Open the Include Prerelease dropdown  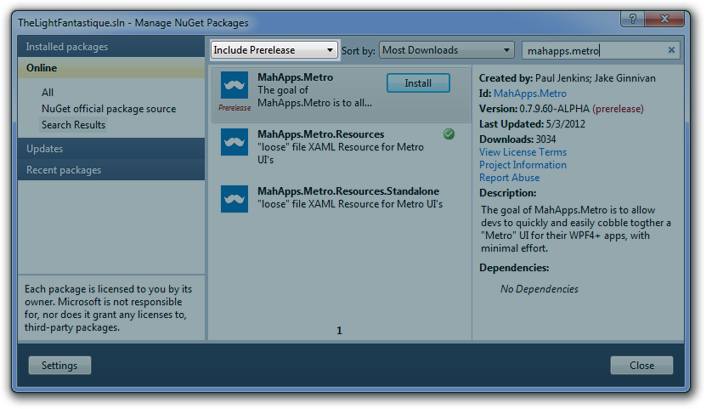point(274,50)
